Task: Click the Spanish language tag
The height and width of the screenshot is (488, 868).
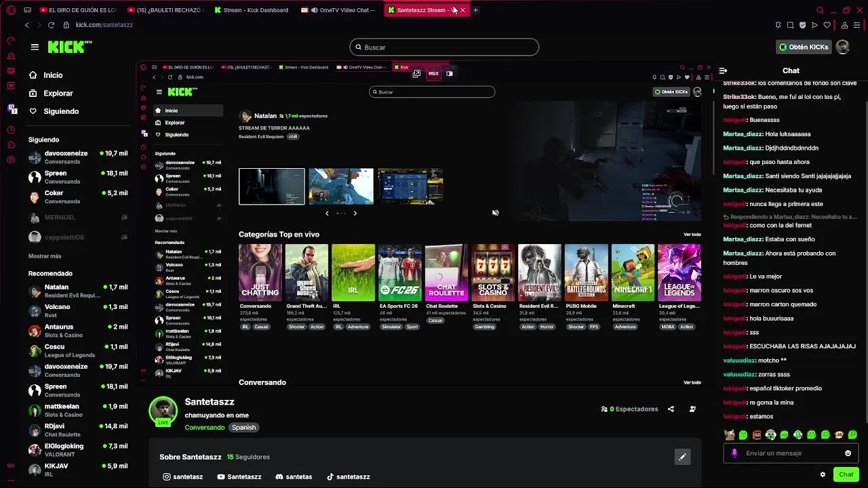Action: point(243,428)
